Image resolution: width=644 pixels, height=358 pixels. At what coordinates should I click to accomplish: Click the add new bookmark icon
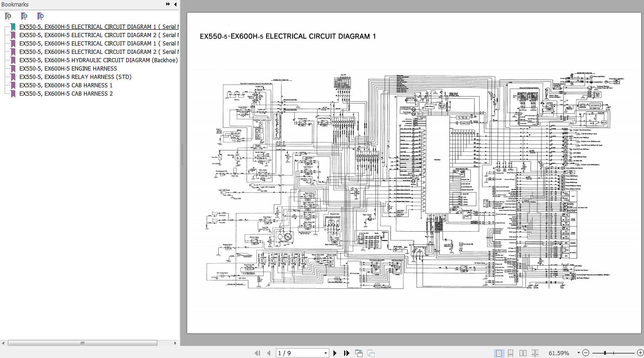[x=24, y=16]
